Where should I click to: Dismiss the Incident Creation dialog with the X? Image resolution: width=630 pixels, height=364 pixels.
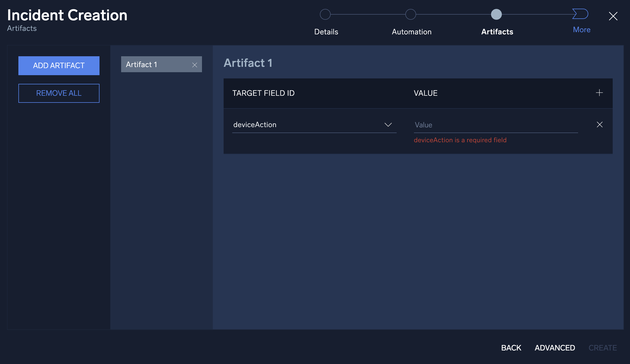pos(613,16)
